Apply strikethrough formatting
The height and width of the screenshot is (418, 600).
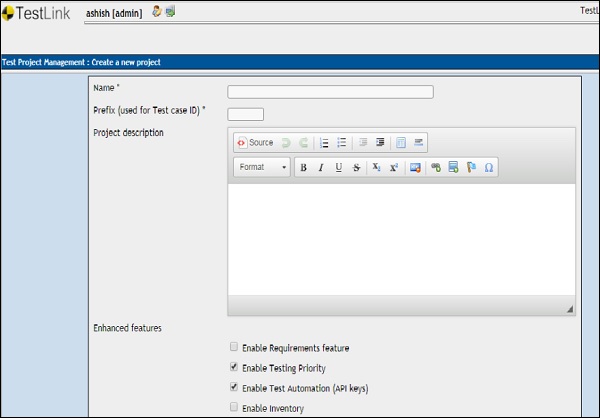click(x=357, y=168)
